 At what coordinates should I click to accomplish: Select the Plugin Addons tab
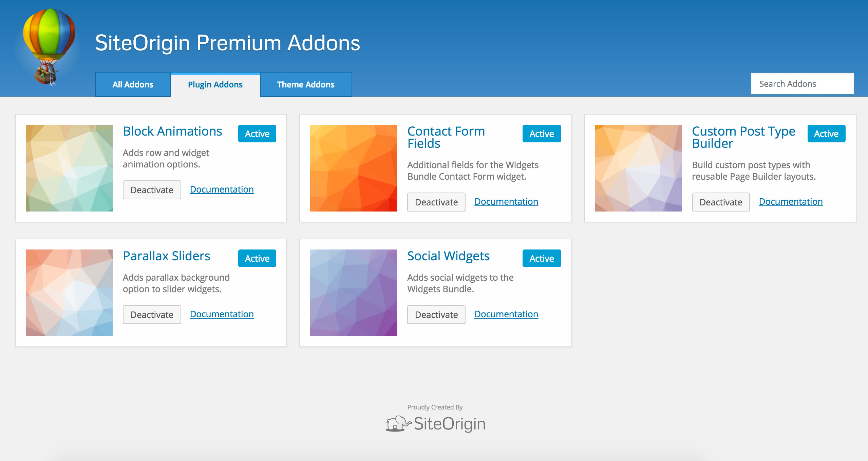pyautogui.click(x=215, y=84)
